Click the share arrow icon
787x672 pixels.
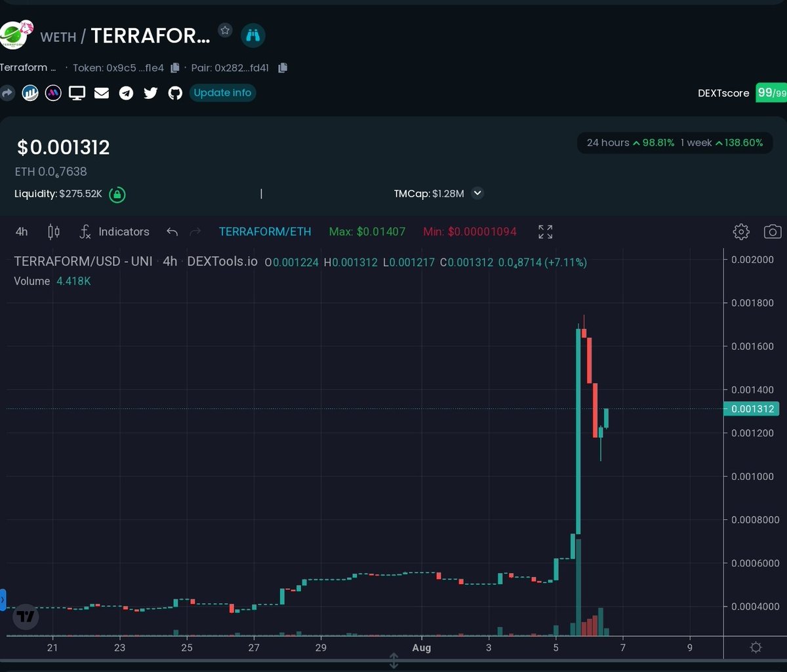7,93
